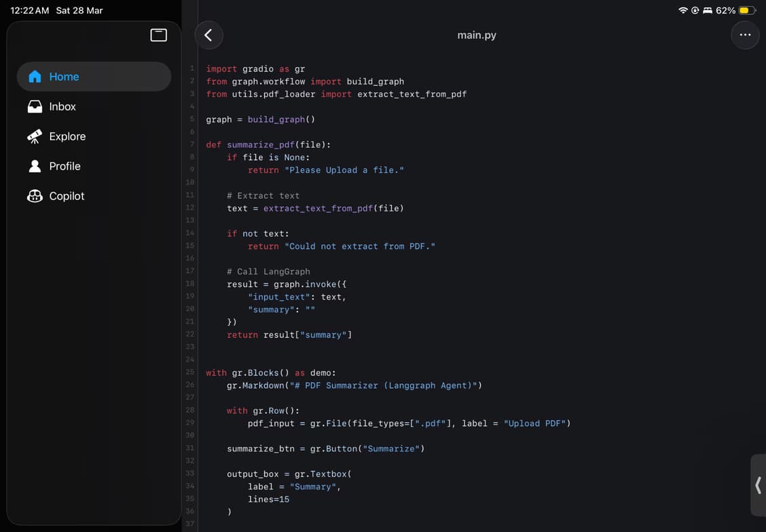Tap the keyboard icon near the battery indicator
Viewport: 766px width, 532px height.
click(x=707, y=10)
